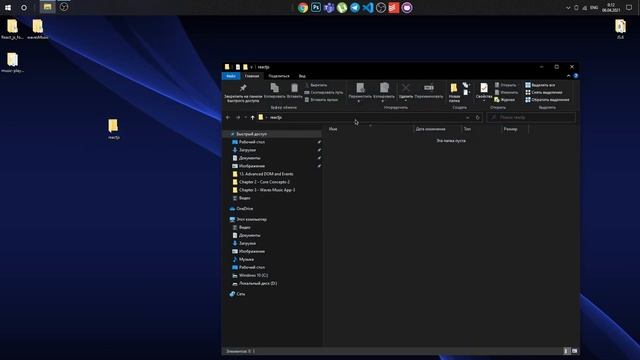Image resolution: width=640 pixels, height=360 pixels.
Task: Open Explorer help question-mark icon
Action: click(576, 76)
